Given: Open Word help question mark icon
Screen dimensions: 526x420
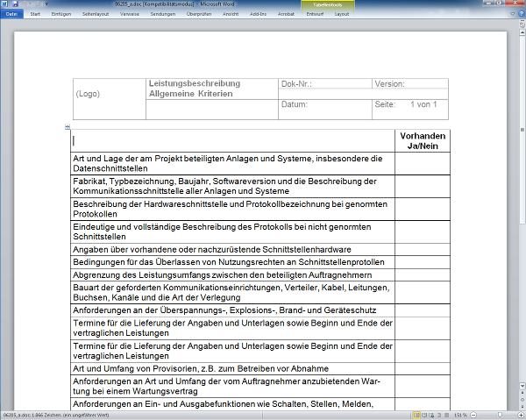Looking at the screenshot, I should (520, 14).
